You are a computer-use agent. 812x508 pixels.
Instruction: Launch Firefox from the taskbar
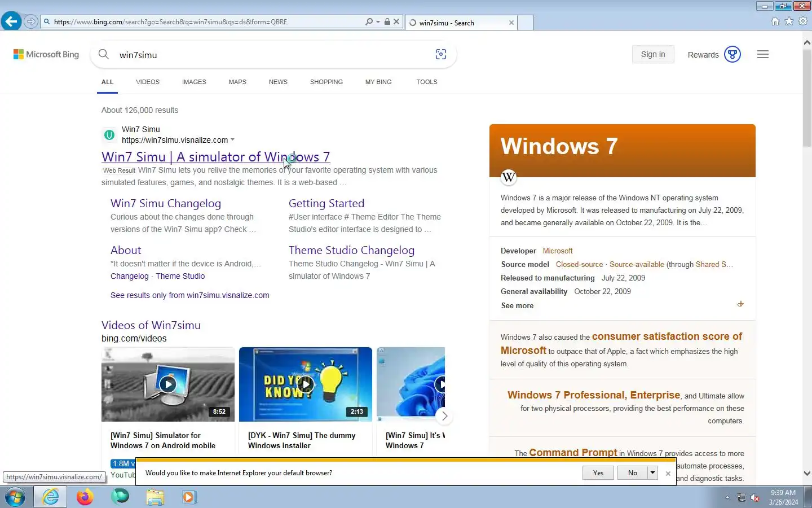(x=85, y=497)
